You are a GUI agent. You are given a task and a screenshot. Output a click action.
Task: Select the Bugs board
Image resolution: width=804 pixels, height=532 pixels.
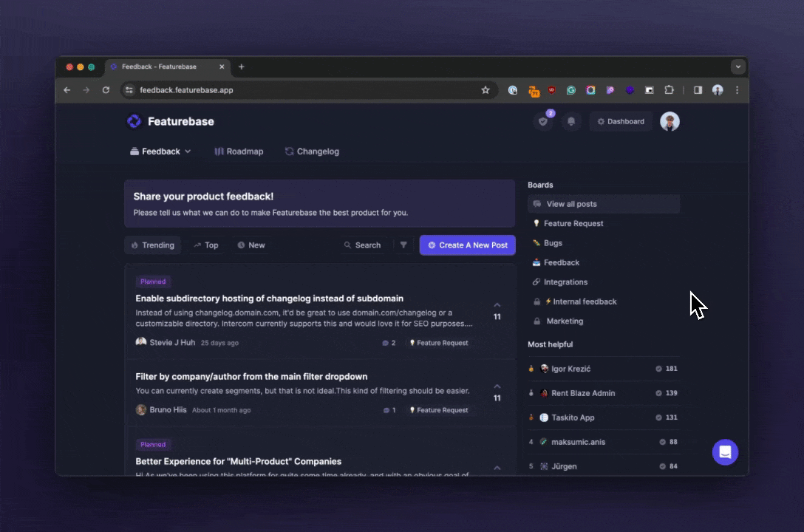tap(604, 243)
